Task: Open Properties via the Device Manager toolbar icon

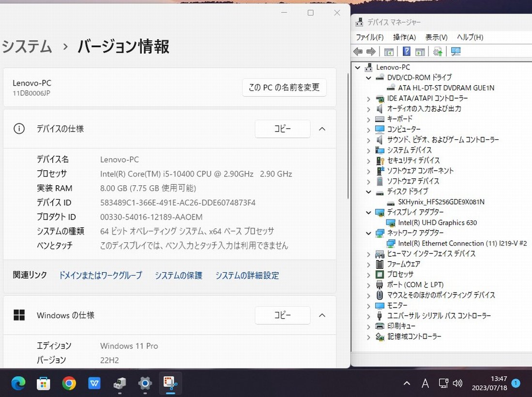Action: click(x=420, y=51)
